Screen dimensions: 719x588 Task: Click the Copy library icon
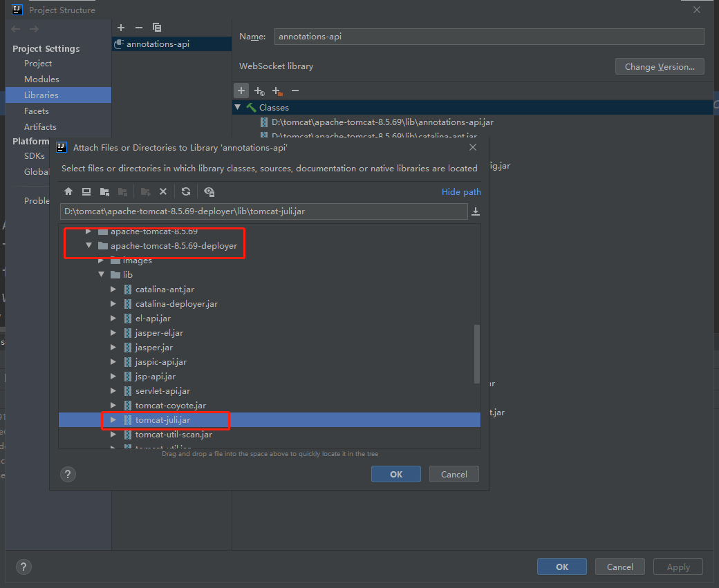click(x=157, y=28)
